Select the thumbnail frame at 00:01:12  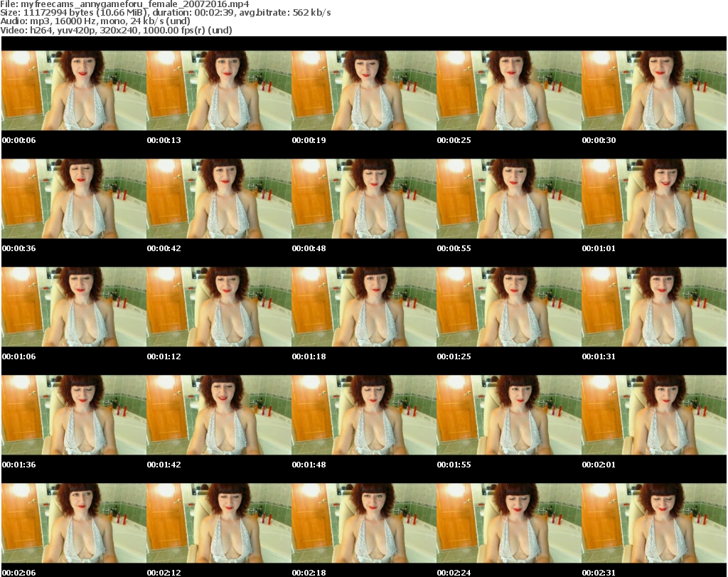[x=219, y=307]
